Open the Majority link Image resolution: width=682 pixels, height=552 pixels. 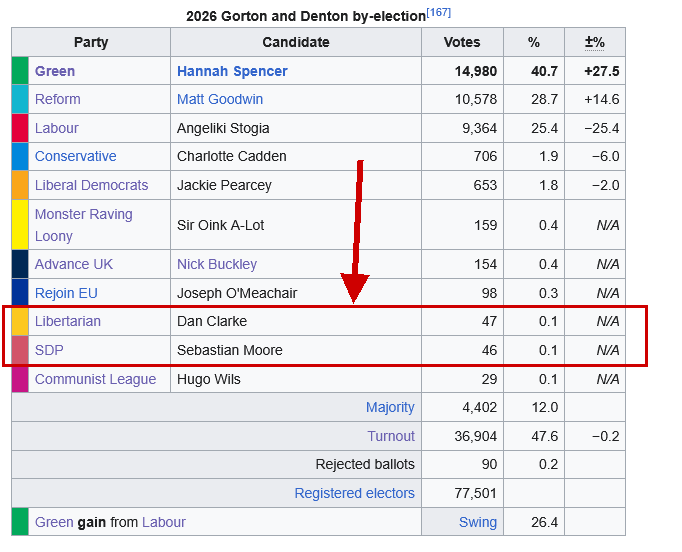click(x=390, y=407)
